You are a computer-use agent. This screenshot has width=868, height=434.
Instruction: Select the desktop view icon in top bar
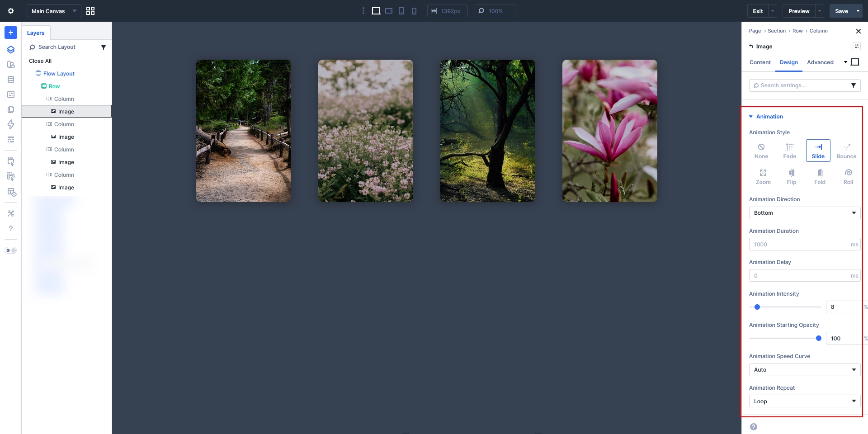coord(376,11)
